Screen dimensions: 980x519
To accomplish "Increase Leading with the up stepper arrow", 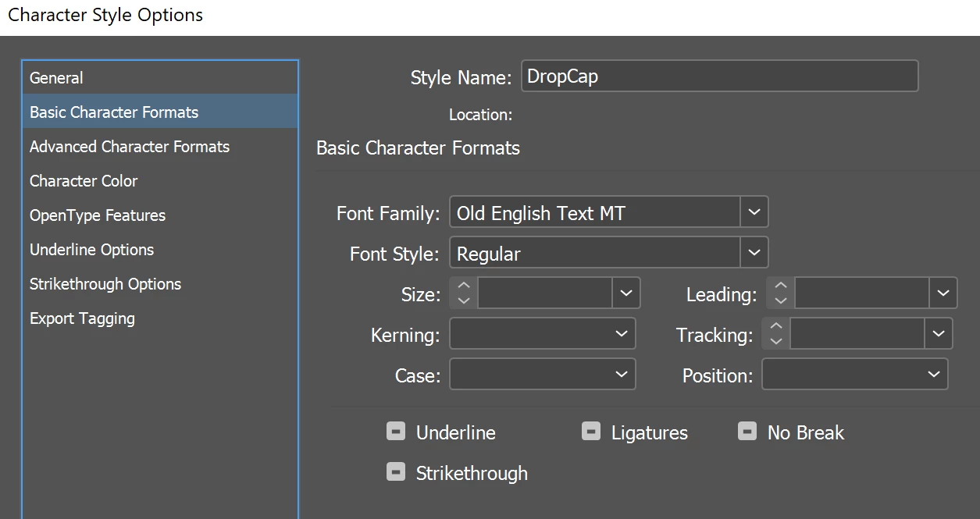I will [x=781, y=286].
